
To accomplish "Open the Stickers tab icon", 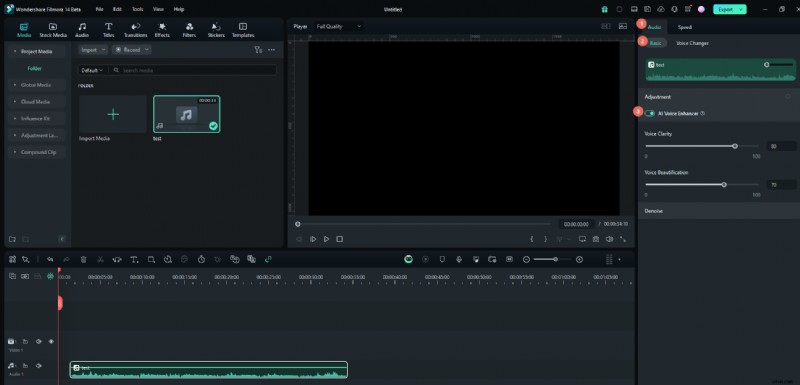I will pyautogui.click(x=216, y=27).
